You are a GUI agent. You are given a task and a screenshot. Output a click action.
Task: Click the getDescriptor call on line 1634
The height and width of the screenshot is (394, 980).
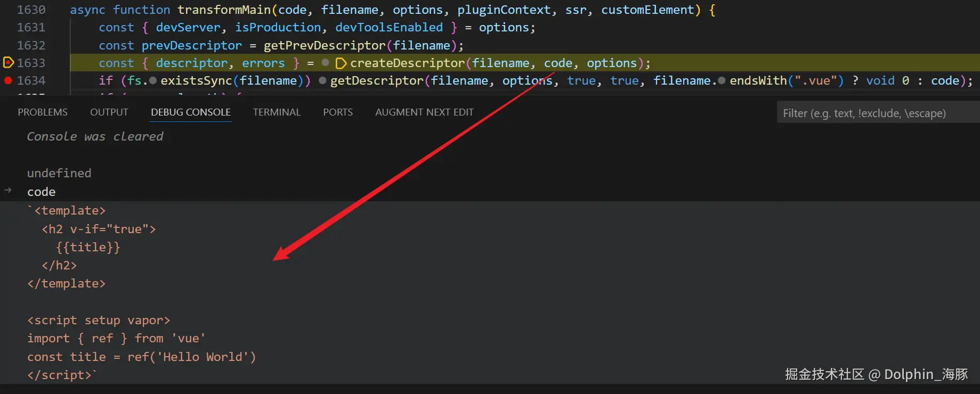[x=377, y=80]
